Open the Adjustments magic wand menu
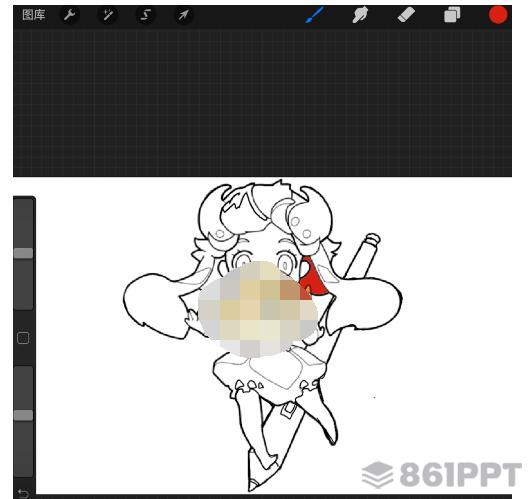 (x=108, y=15)
